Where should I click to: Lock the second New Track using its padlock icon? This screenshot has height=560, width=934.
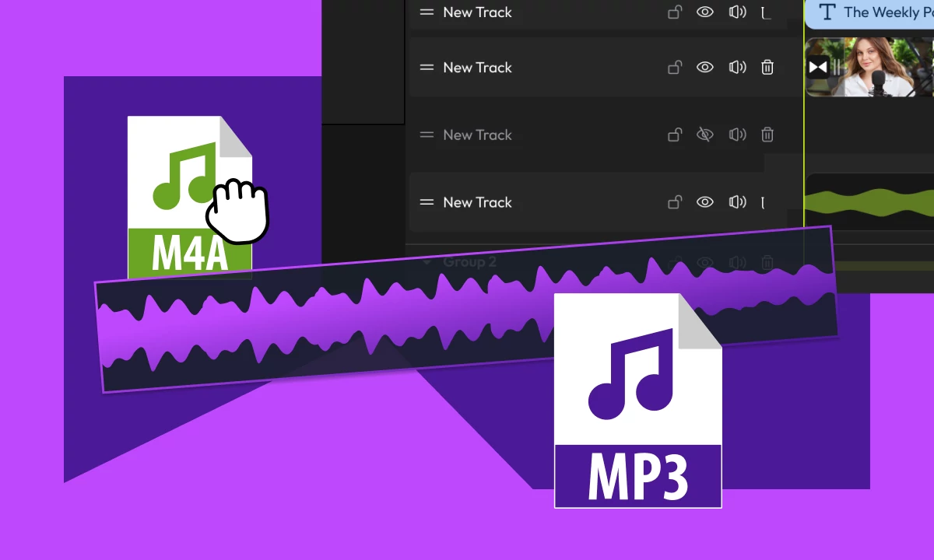coord(674,67)
